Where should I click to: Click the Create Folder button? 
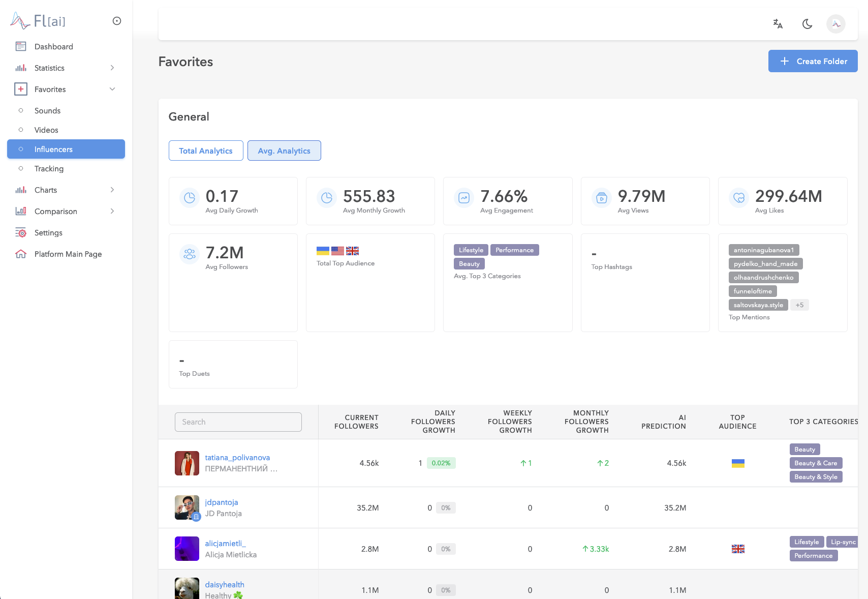(813, 61)
